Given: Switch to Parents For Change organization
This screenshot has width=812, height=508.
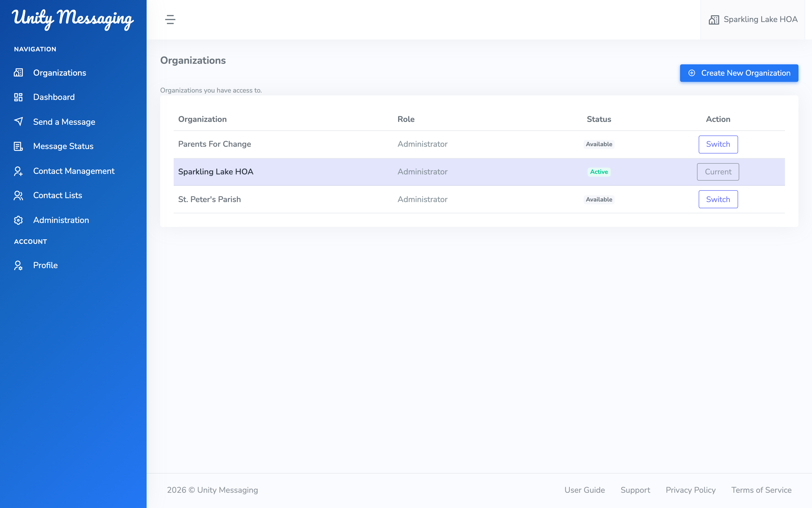Looking at the screenshot, I should [x=718, y=144].
